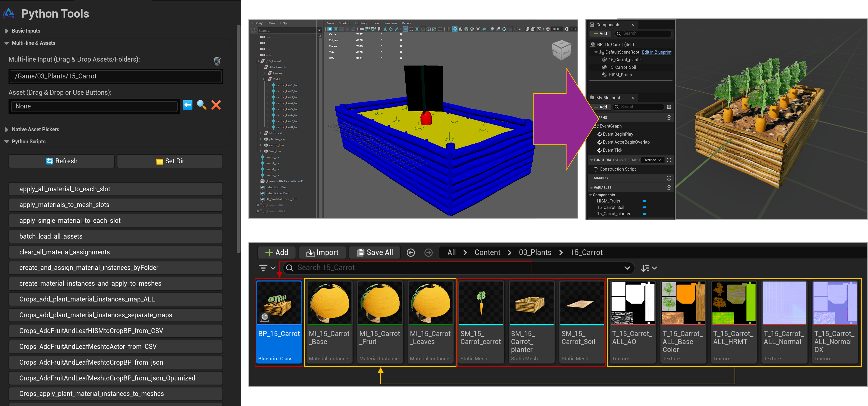868x406 pixels.
Task: Add a new graph with the plus icon
Action: tap(669, 118)
